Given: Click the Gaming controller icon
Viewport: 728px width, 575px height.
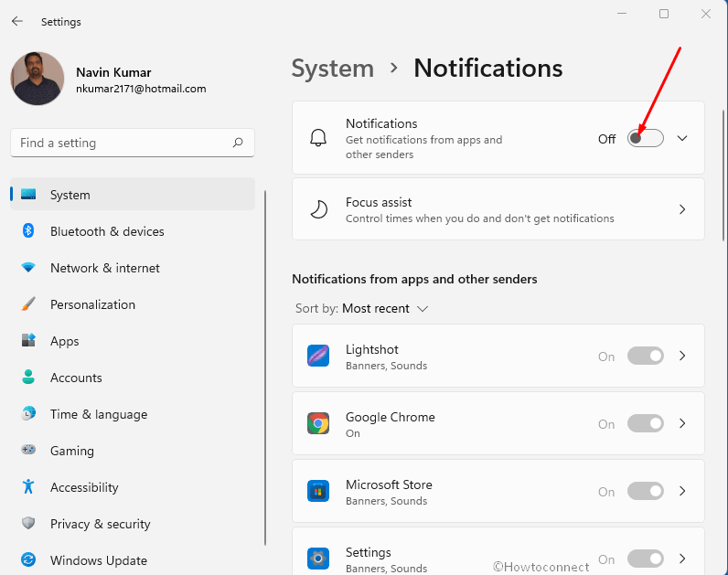Looking at the screenshot, I should tap(28, 449).
